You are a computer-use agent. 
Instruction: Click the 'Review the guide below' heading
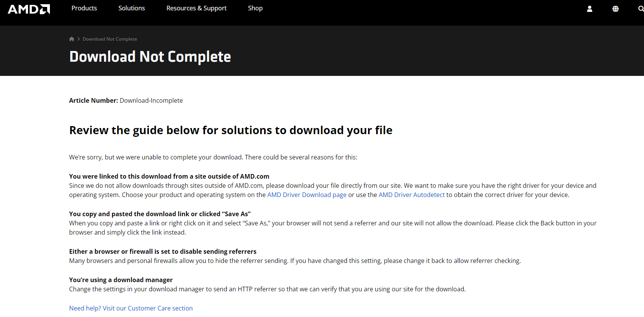point(231,130)
